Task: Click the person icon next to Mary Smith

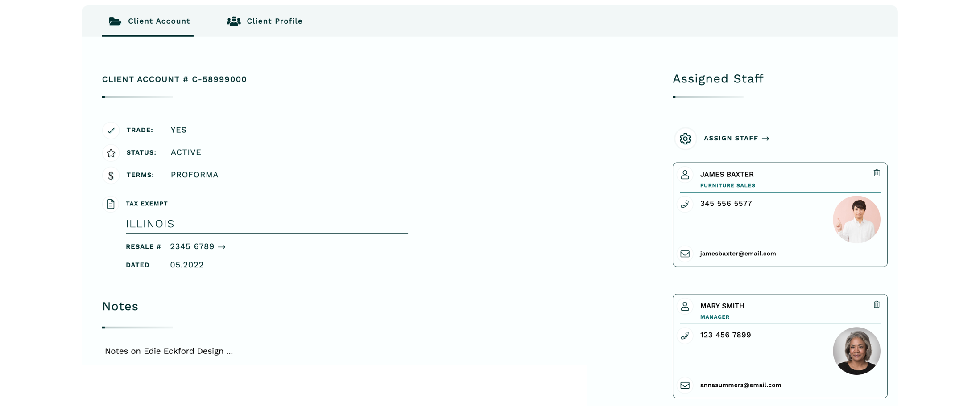Action: tap(685, 306)
